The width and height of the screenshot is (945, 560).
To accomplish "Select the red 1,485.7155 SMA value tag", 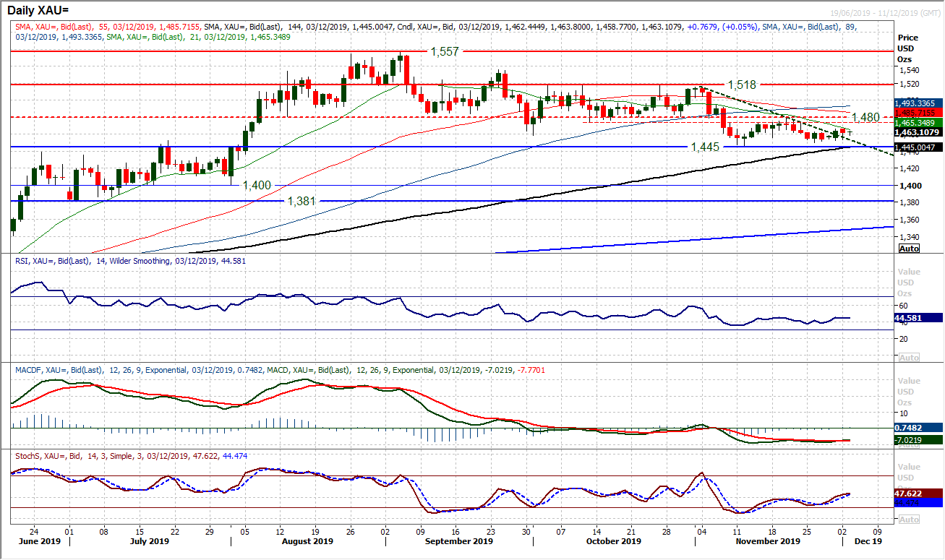I will pyautogui.click(x=918, y=113).
